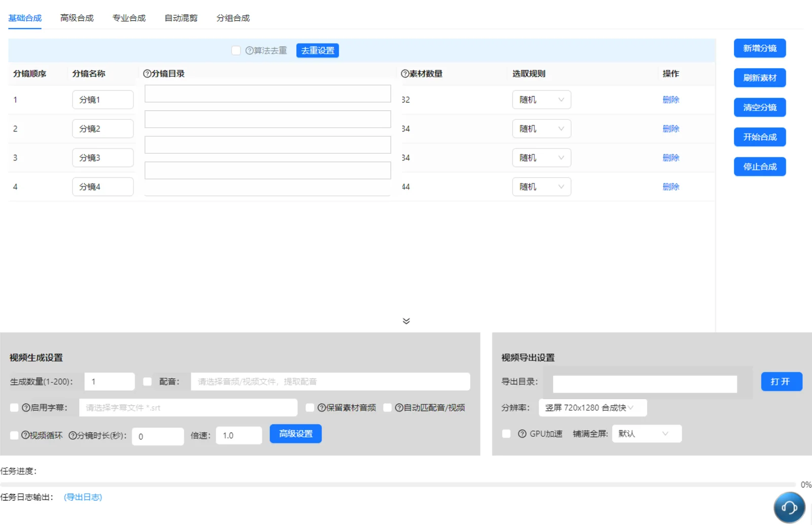This screenshot has width=812, height=525.
Task: Toggle the 自动匹配音/视频 checkbox
Action: coord(387,408)
